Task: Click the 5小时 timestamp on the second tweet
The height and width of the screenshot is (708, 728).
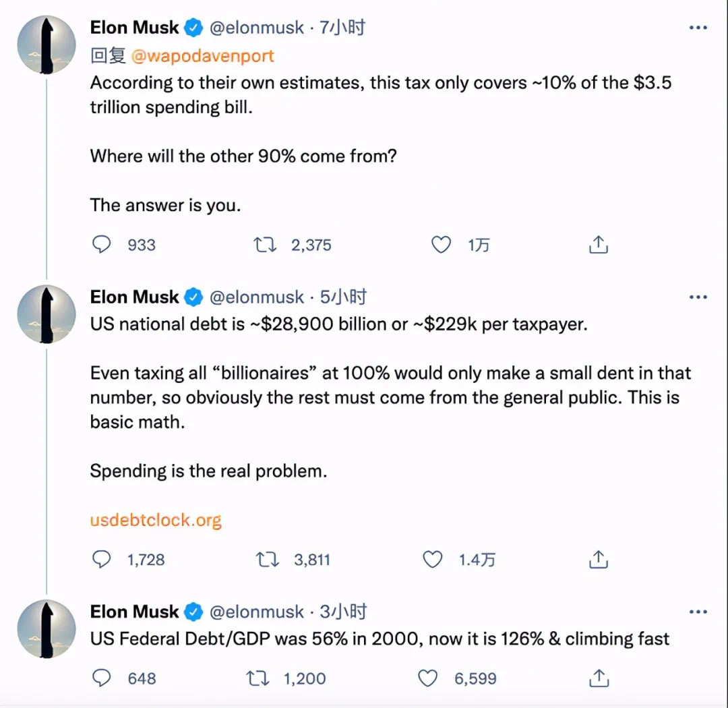Action: 343,297
